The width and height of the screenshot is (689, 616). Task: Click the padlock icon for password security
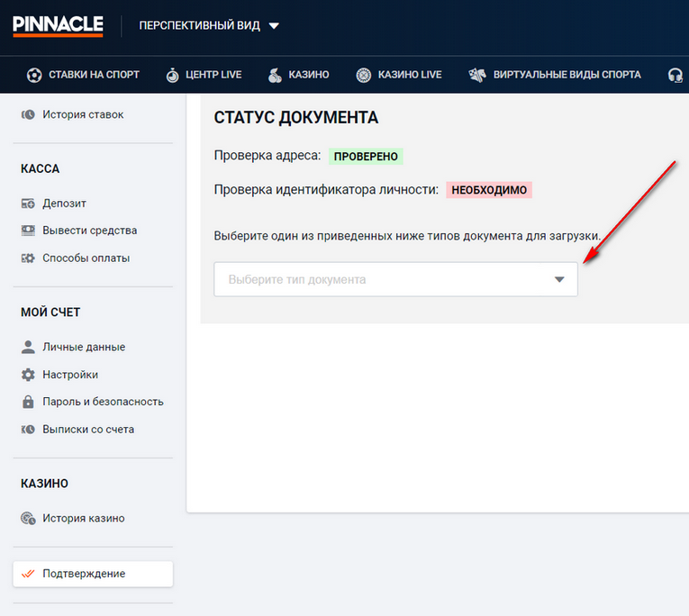(28, 402)
